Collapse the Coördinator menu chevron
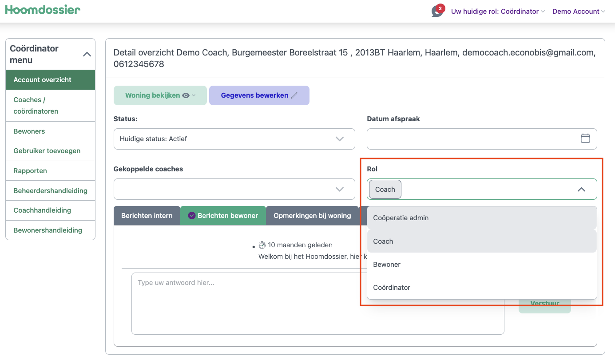 [87, 54]
